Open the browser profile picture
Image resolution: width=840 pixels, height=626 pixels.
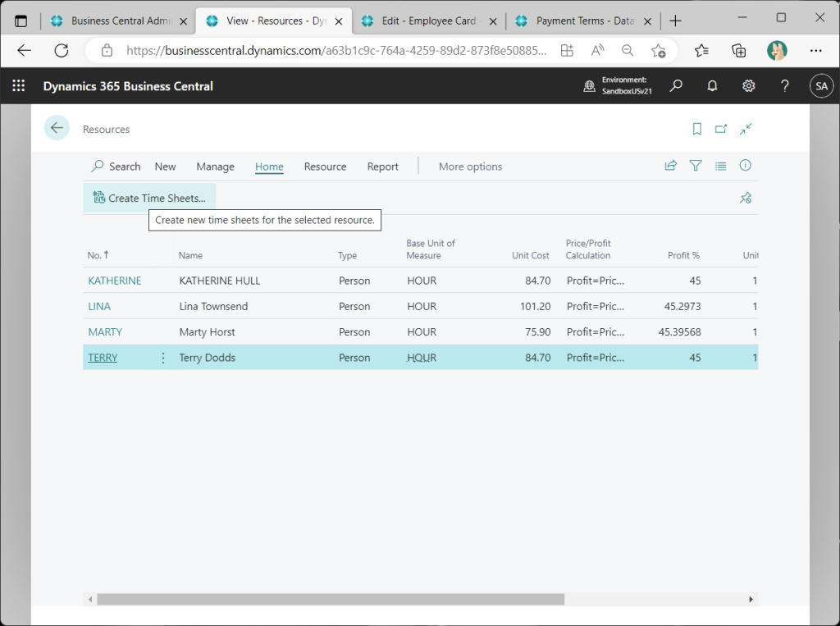[777, 50]
